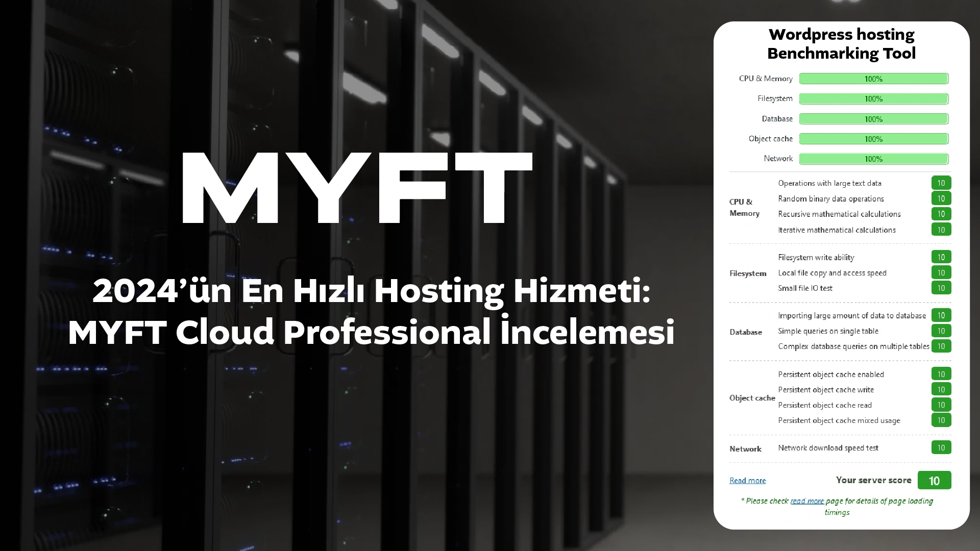Toggle the CPU & Memory 100% progress bar
This screenshot has height=551, width=980.
coord(874,79)
